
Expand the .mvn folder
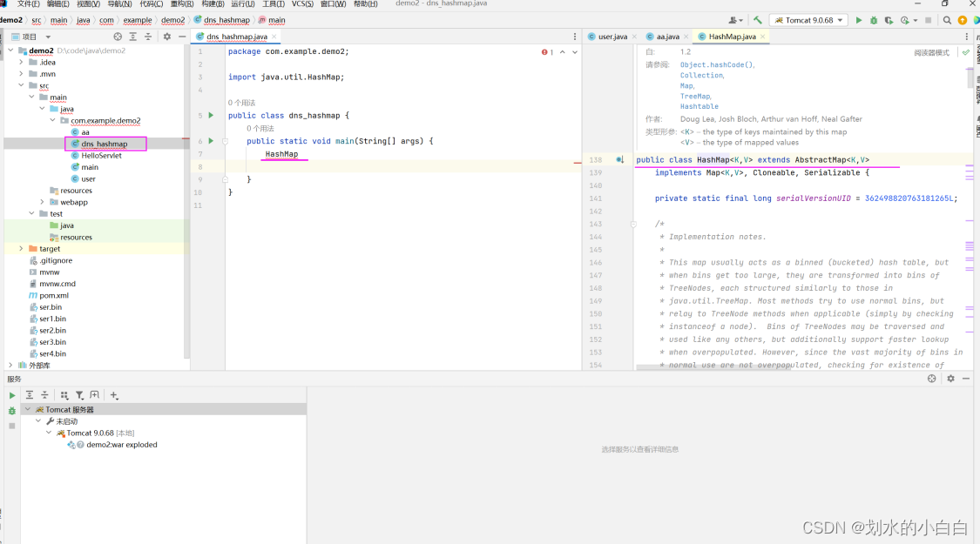point(21,74)
